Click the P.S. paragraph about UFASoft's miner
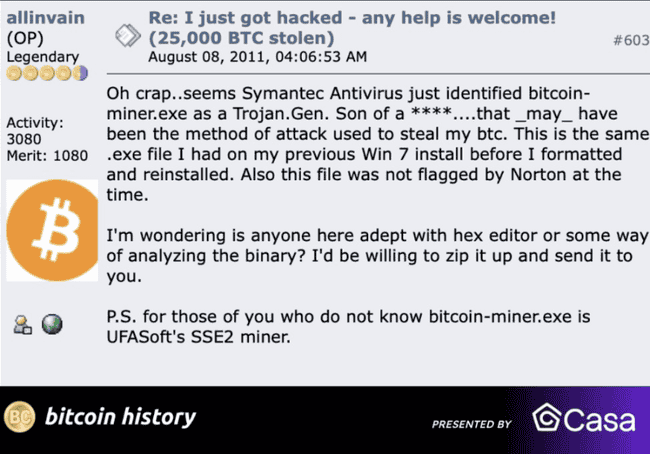 click(350, 327)
